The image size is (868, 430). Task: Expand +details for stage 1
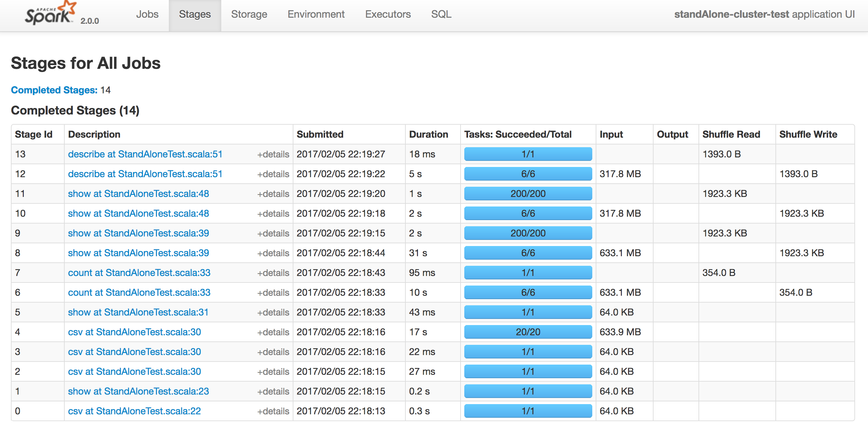point(273,391)
